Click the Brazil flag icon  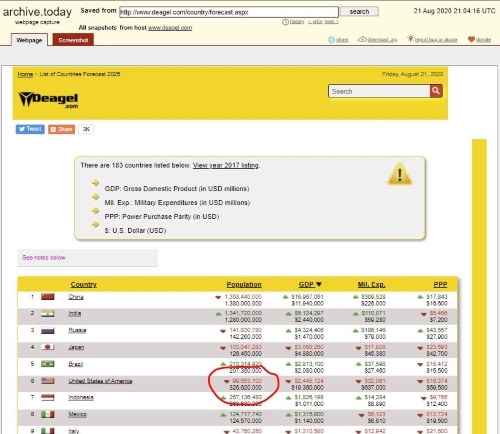point(48,364)
